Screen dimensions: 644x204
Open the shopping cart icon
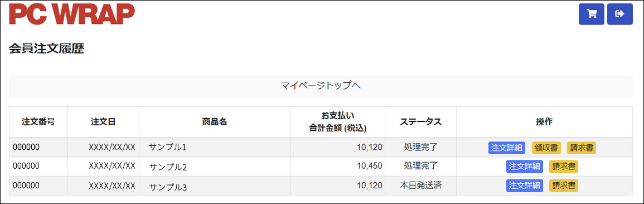[x=591, y=14]
